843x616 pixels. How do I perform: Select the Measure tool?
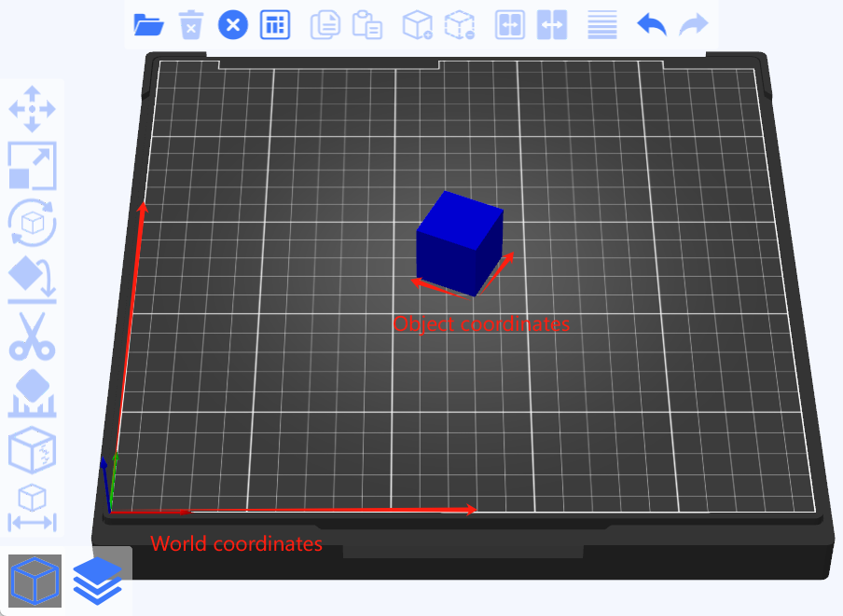click(x=32, y=503)
